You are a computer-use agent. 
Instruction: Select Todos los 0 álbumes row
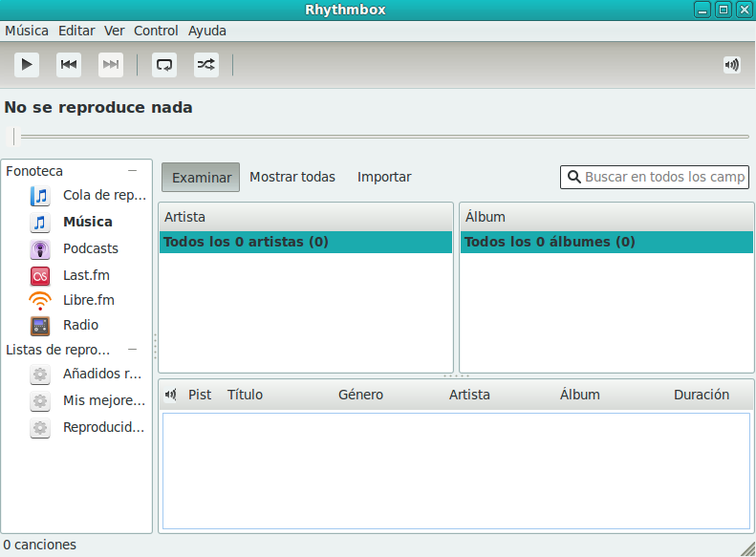pyautogui.click(x=607, y=242)
